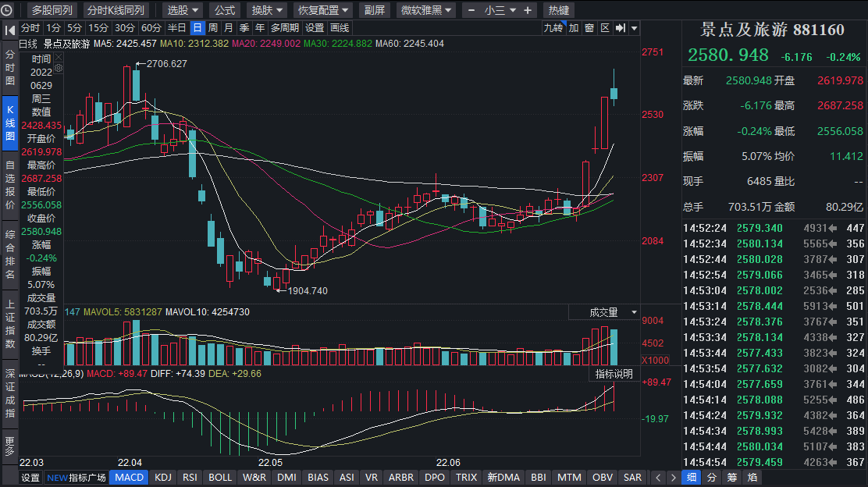Screen dimensions: 868x487
Task: Toggle the 副屏 secondary screen
Action: point(375,10)
